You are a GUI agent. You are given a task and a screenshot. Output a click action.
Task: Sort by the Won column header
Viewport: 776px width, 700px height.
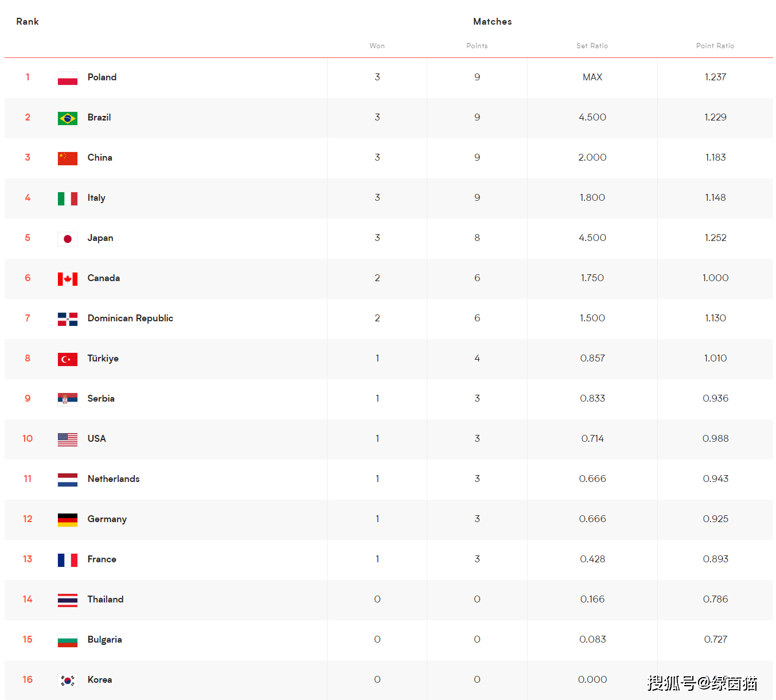click(377, 46)
